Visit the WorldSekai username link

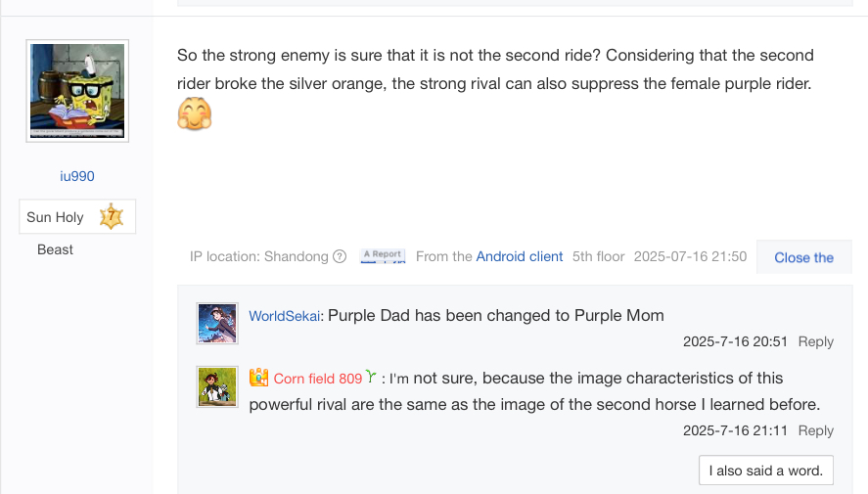click(x=285, y=316)
